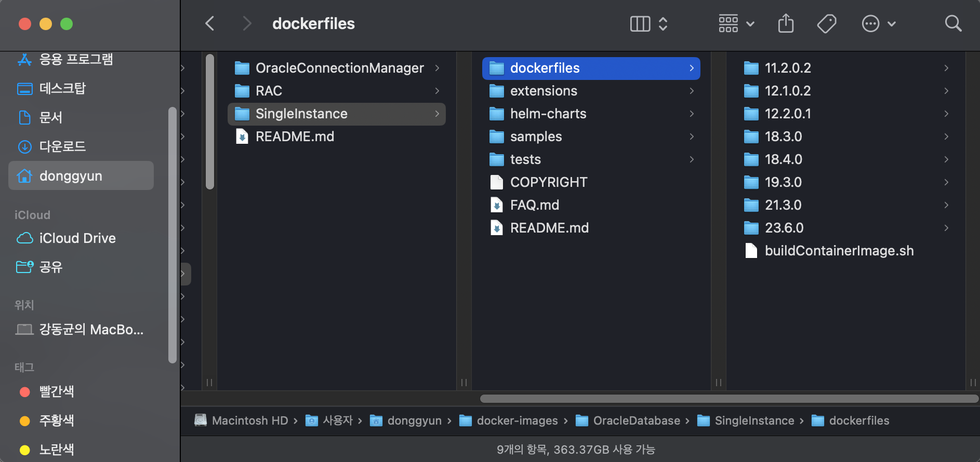Click the back navigation arrow
The height and width of the screenshot is (462, 980).
point(210,23)
